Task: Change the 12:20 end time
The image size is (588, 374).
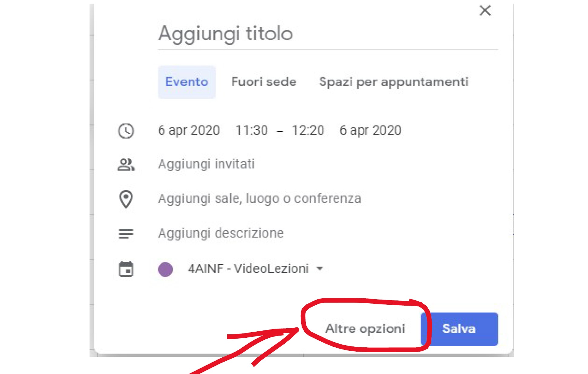Action: (308, 130)
